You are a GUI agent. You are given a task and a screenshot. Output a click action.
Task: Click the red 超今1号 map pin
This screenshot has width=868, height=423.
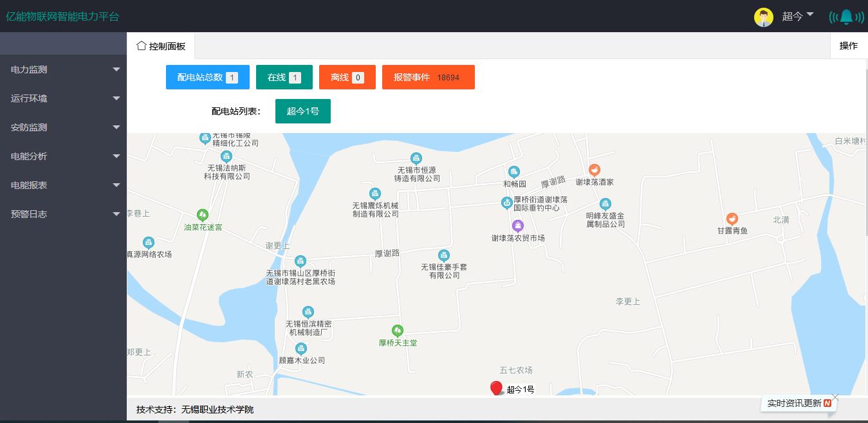pos(496,388)
